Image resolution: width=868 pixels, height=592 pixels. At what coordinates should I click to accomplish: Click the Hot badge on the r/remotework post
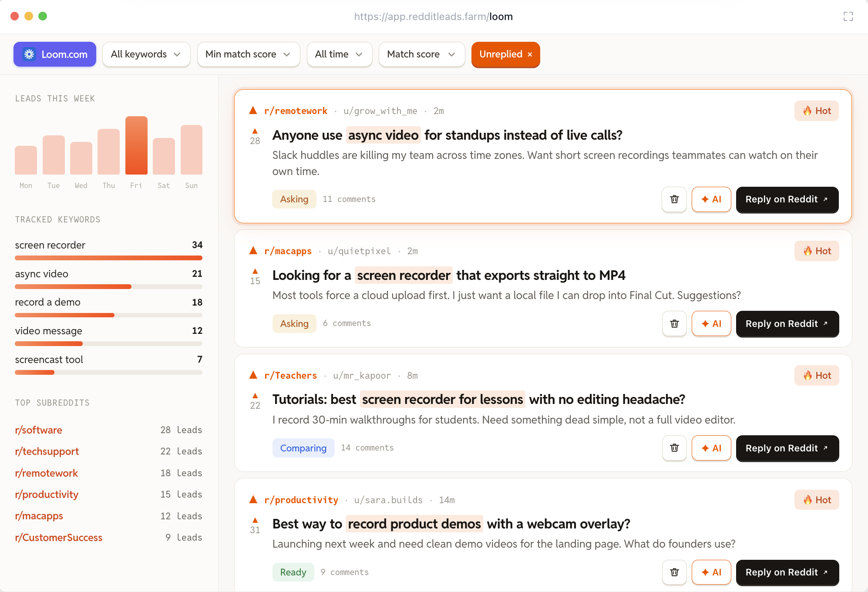(817, 111)
